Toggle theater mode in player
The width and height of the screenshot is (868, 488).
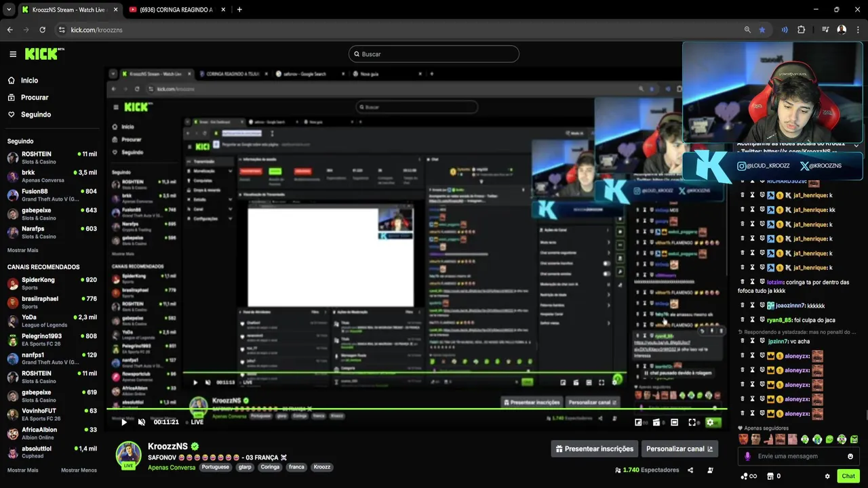[x=674, y=422]
